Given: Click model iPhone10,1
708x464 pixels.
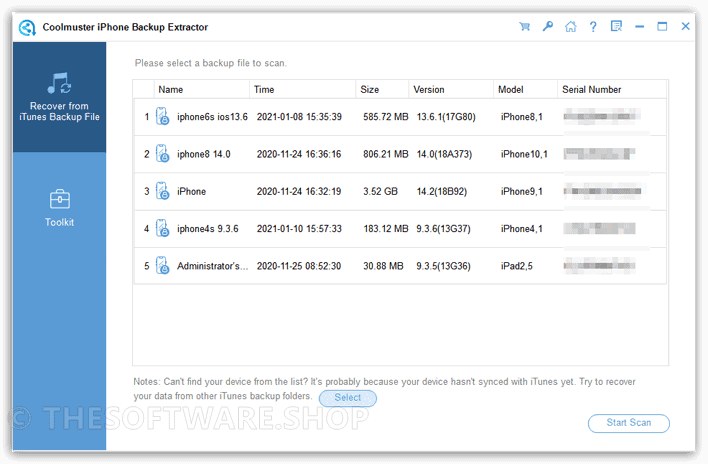Looking at the screenshot, I should (x=524, y=154).
